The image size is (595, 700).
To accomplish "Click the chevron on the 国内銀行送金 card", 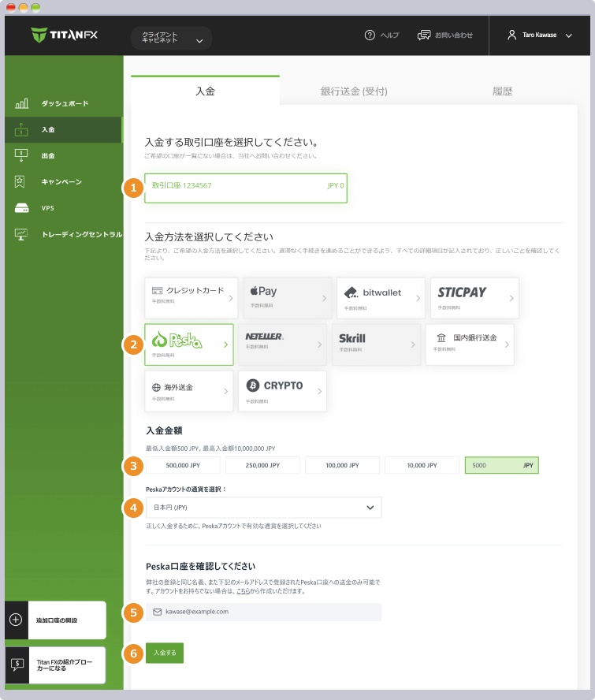I will click(507, 344).
